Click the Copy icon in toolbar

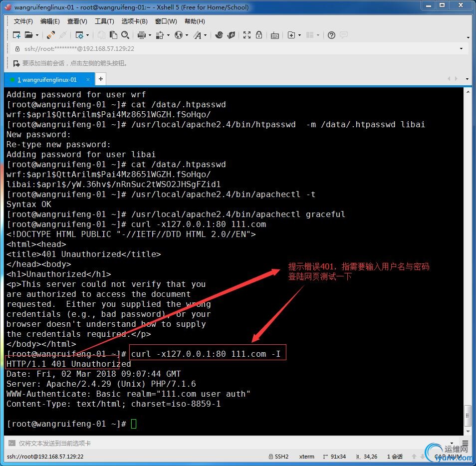pyautogui.click(x=101, y=35)
